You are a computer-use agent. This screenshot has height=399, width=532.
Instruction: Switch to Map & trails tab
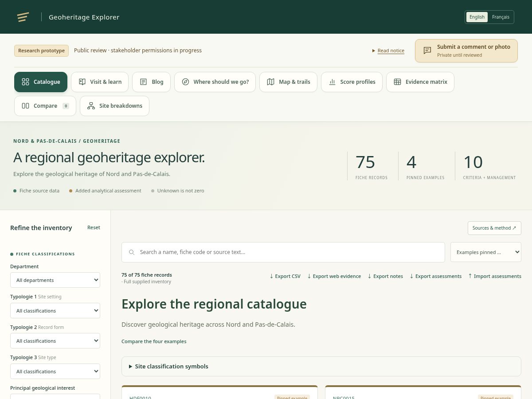(288, 82)
